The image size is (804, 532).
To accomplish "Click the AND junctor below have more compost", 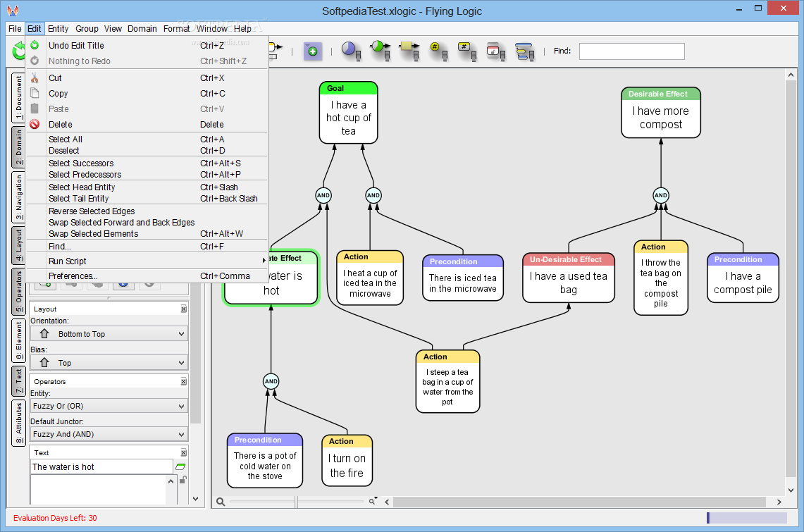I will pos(661,195).
